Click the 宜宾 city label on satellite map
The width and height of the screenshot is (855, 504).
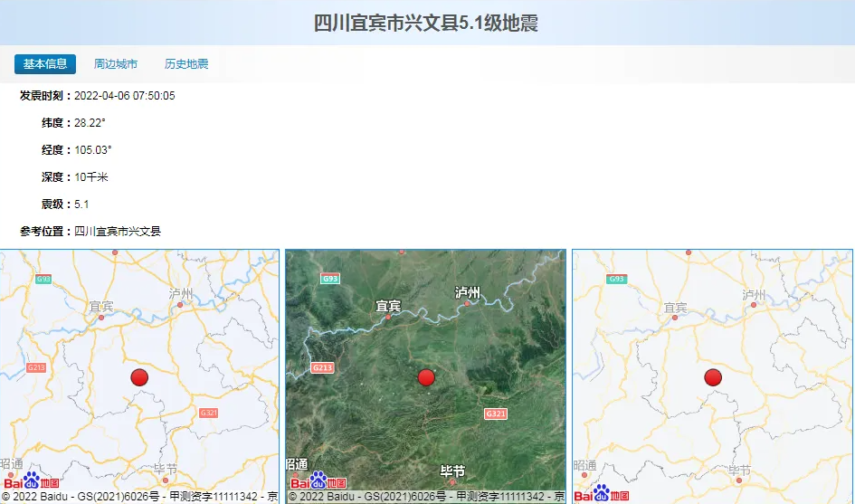[388, 306]
